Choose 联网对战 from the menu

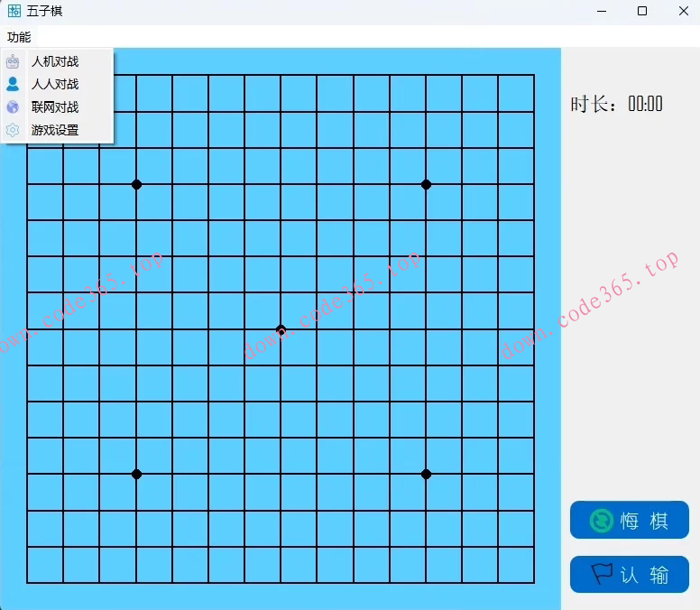pyautogui.click(x=57, y=107)
